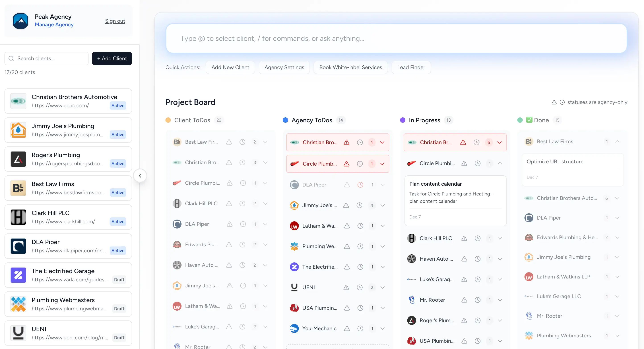Expand the Christian Br... In Progress group
Screen dimensions: 644x349
point(500,142)
